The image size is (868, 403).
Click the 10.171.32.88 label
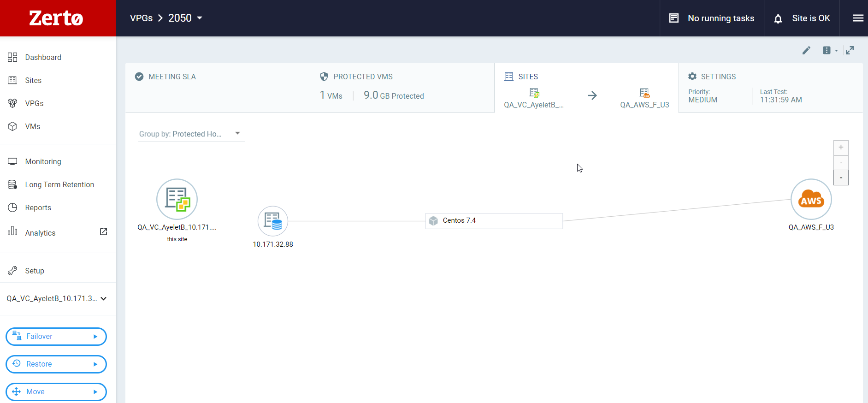(273, 244)
